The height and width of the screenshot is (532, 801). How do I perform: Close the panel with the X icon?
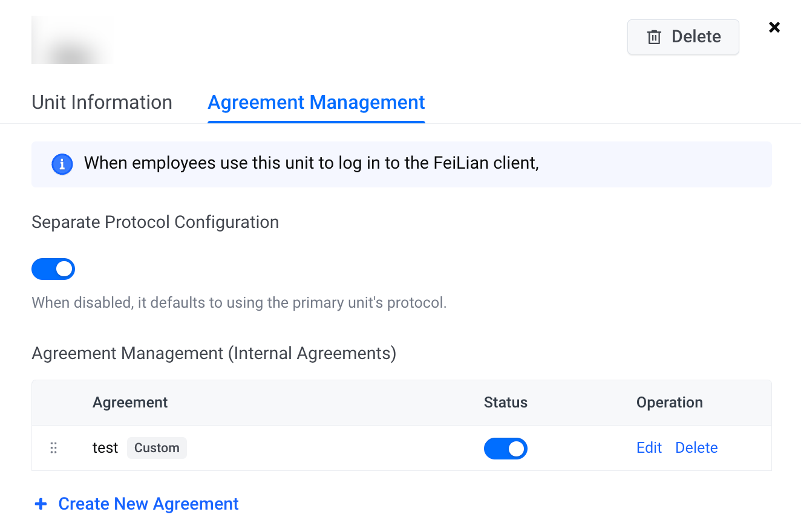774,27
